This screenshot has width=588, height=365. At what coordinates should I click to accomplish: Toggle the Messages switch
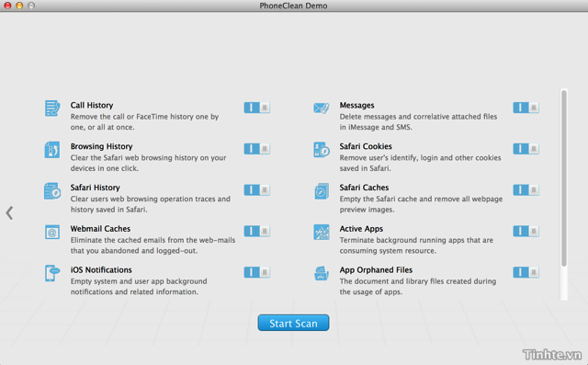click(x=526, y=108)
